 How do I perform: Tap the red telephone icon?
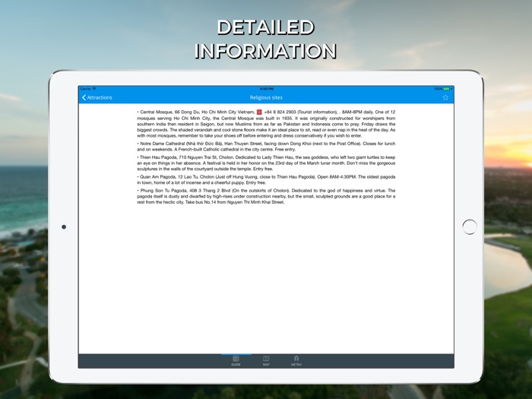click(x=259, y=112)
